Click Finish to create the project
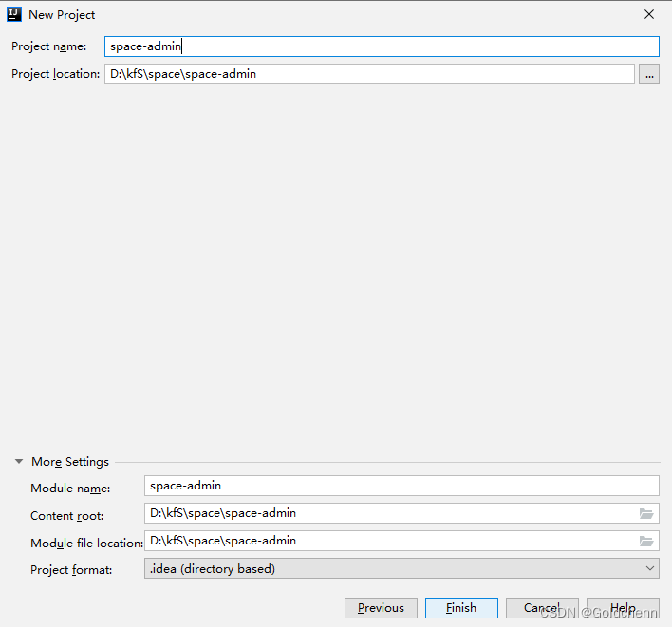Image resolution: width=672 pixels, height=627 pixels. coord(461,608)
